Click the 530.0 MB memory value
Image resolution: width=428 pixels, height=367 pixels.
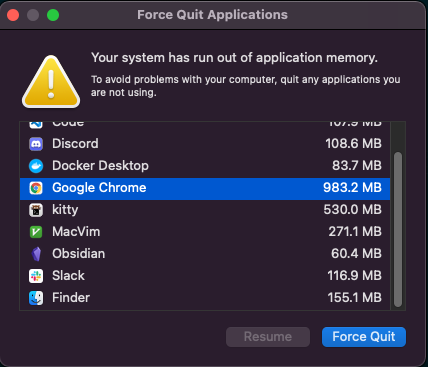click(352, 210)
